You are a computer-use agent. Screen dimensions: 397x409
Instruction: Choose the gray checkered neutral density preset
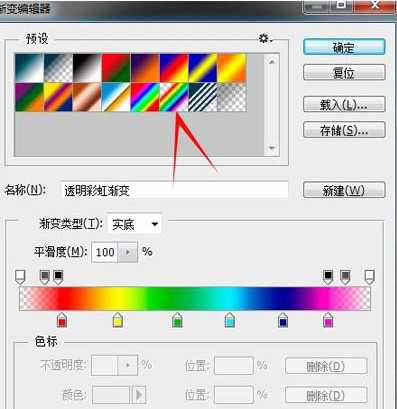tap(232, 97)
